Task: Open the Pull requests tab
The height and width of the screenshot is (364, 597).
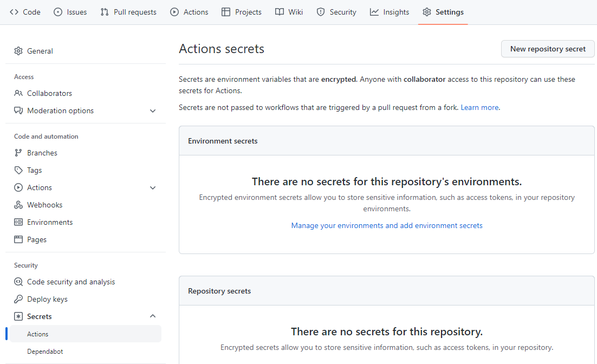Action: pos(128,12)
